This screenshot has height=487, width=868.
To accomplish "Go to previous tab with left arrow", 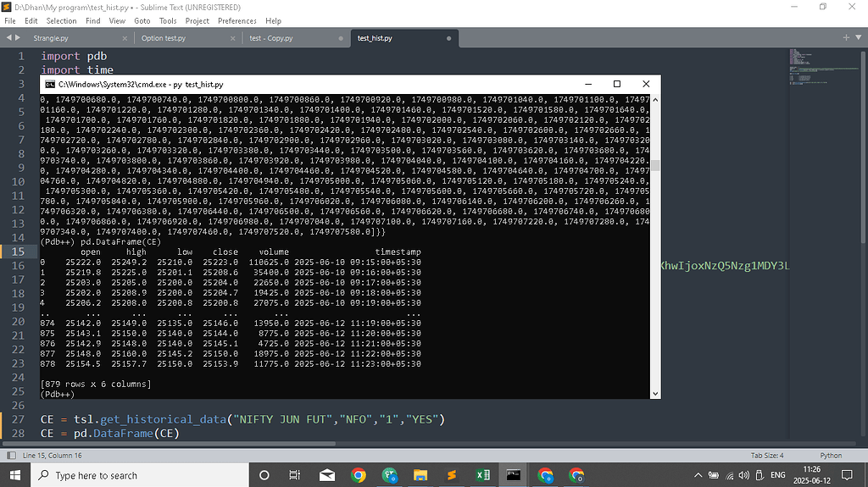I will coord(8,37).
